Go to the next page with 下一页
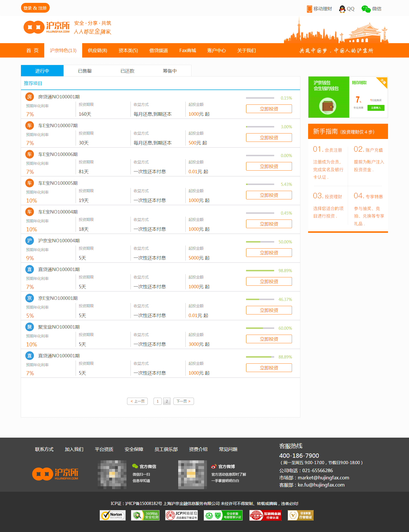This screenshot has width=409, height=532. pos(183,401)
